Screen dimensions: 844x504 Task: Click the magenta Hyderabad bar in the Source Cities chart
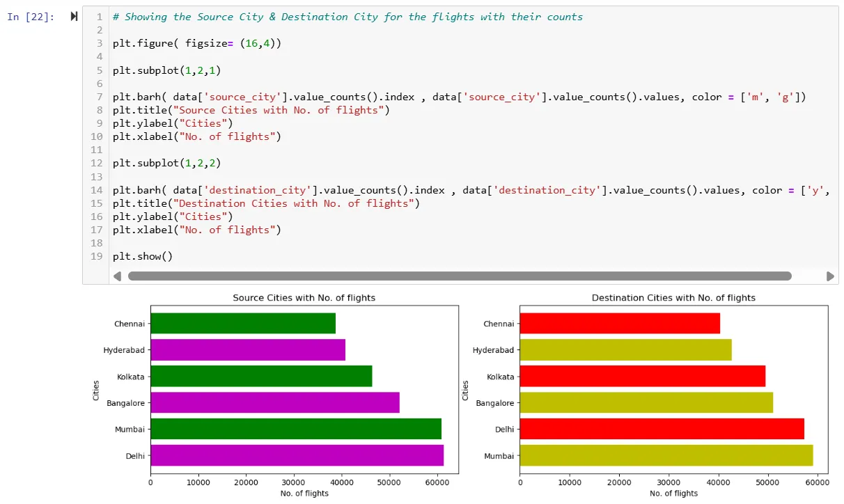pyautogui.click(x=248, y=349)
